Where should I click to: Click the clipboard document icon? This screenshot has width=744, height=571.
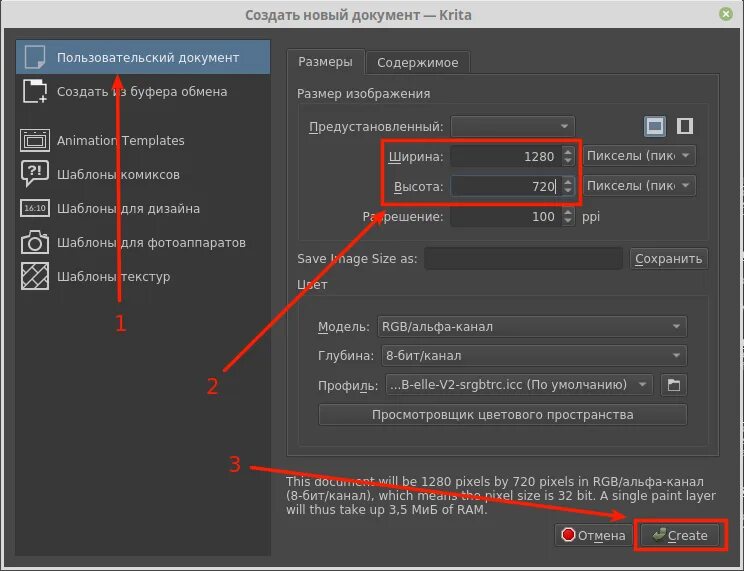[x=35, y=91]
